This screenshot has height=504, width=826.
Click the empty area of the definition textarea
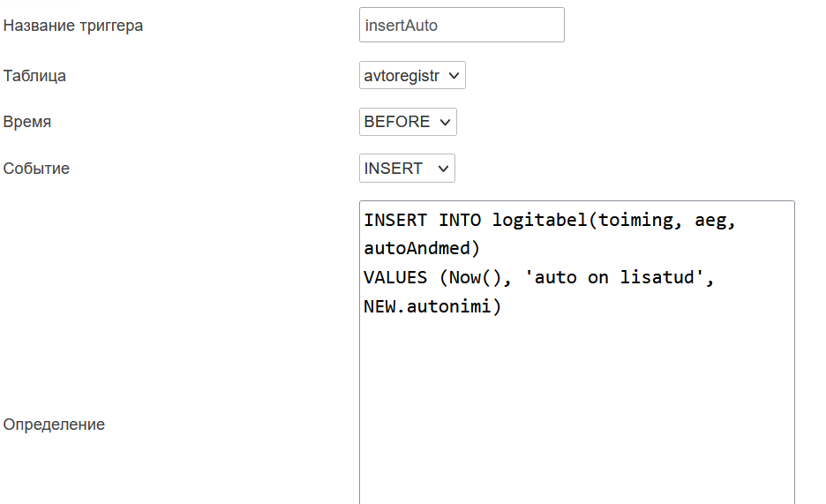coord(577,410)
